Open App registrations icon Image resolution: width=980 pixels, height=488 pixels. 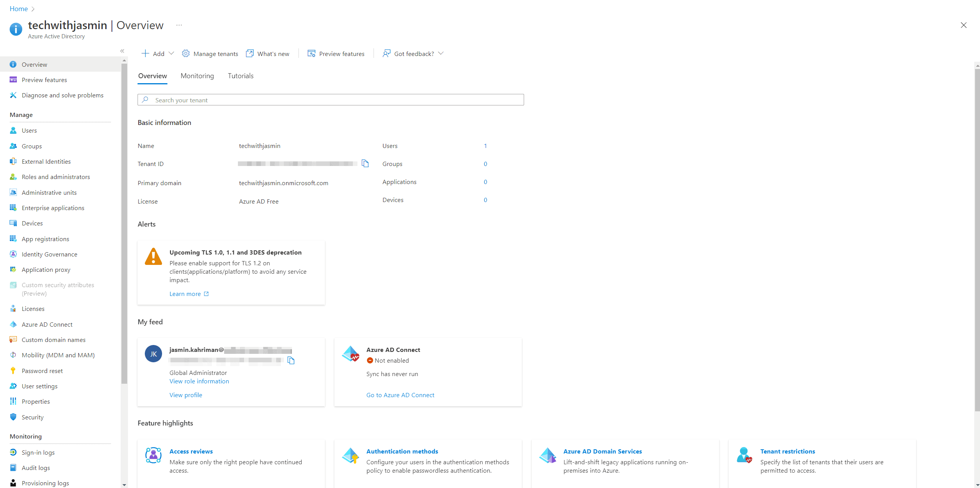click(13, 239)
